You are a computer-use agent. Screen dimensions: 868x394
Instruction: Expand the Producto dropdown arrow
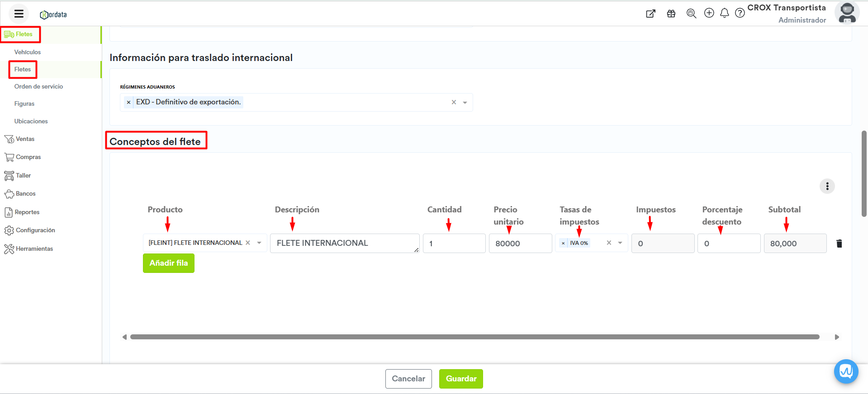coord(259,243)
